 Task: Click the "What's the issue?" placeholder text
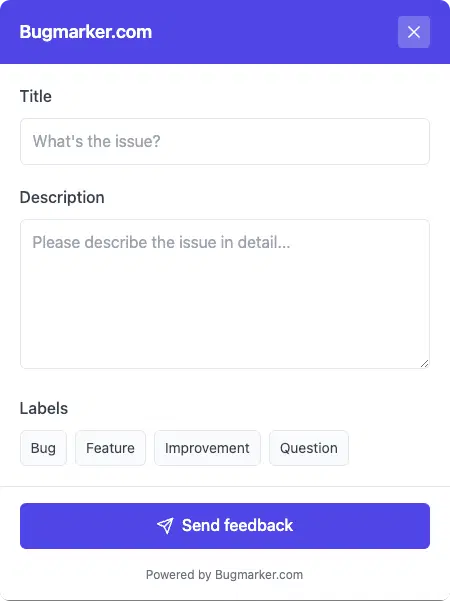[97, 141]
